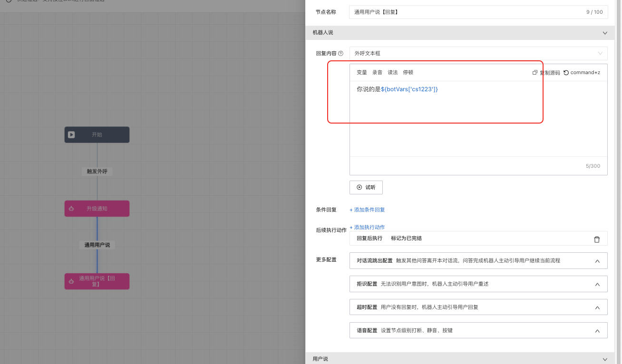Collapse the 机器人说 section
622x364 pixels.
coord(605,33)
